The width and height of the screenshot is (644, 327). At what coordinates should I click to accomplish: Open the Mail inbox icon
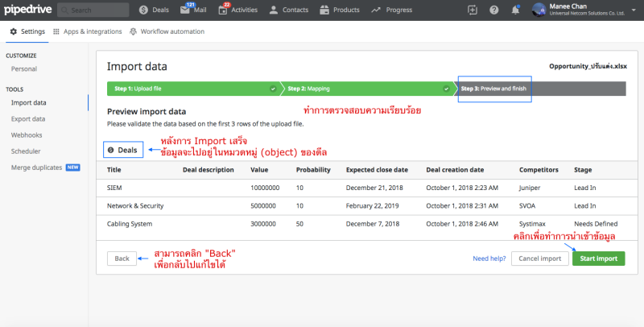pyautogui.click(x=197, y=10)
